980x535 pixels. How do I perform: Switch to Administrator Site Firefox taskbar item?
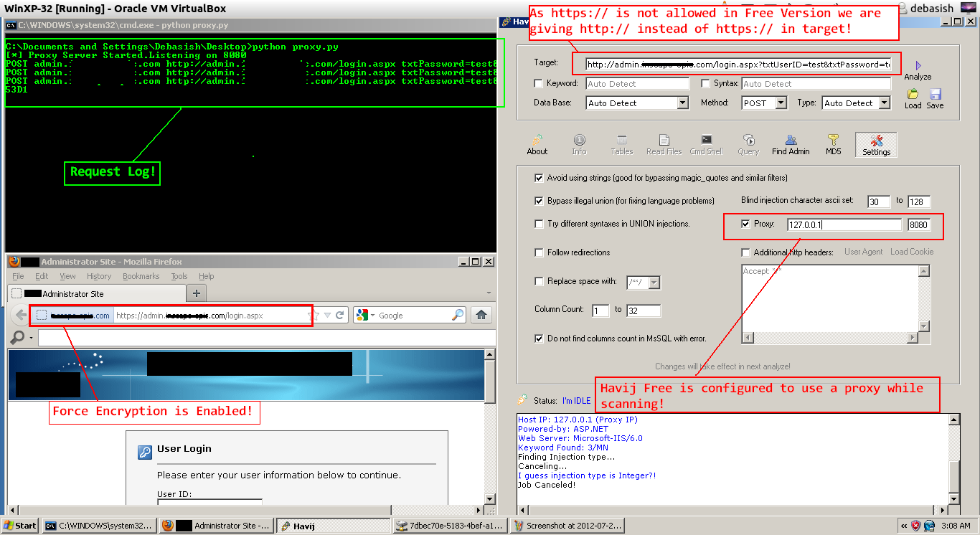click(x=217, y=526)
